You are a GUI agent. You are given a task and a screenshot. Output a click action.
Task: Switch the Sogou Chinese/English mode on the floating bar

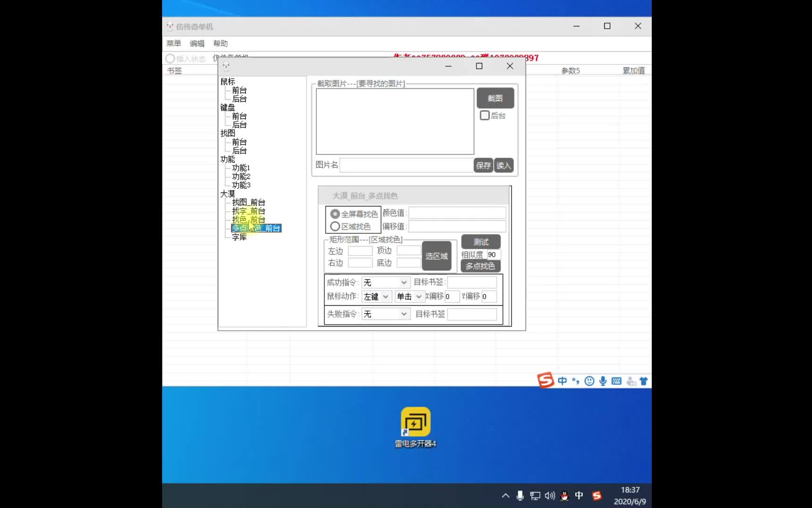tap(562, 381)
